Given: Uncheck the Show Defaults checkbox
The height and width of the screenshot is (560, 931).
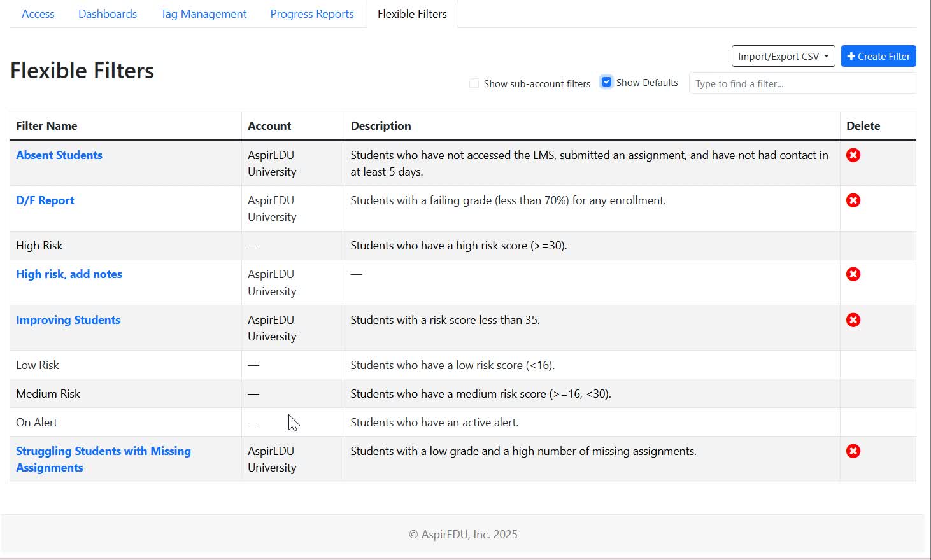Looking at the screenshot, I should (606, 82).
